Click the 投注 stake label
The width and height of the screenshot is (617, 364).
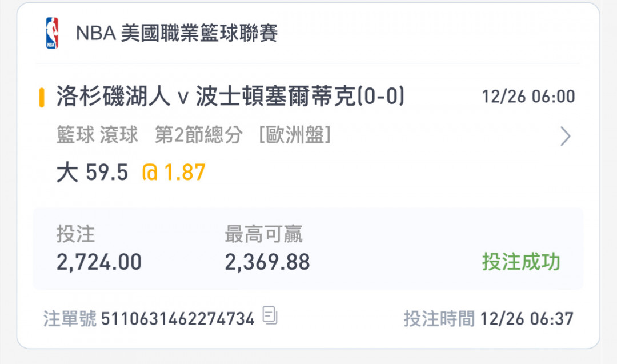tap(75, 234)
